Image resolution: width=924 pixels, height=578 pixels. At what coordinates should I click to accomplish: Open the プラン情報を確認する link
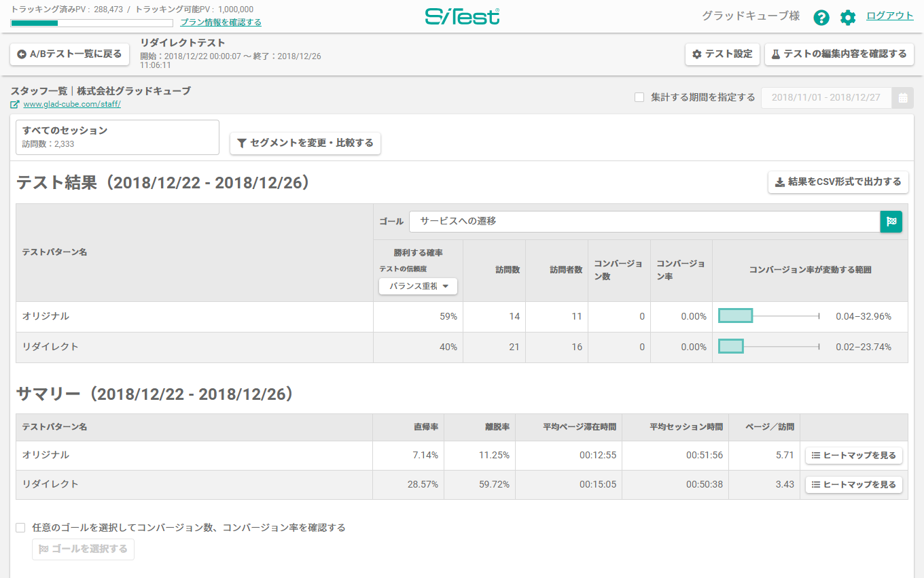pyautogui.click(x=220, y=22)
